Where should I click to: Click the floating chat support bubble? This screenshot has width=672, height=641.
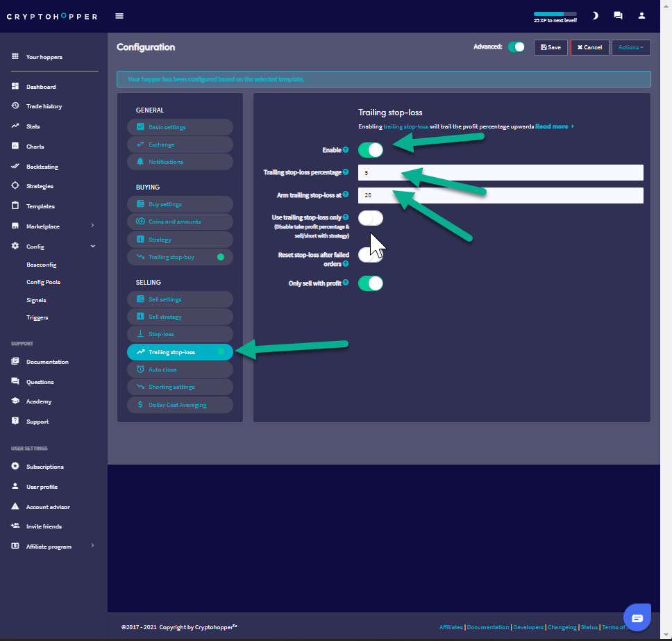[637, 617]
